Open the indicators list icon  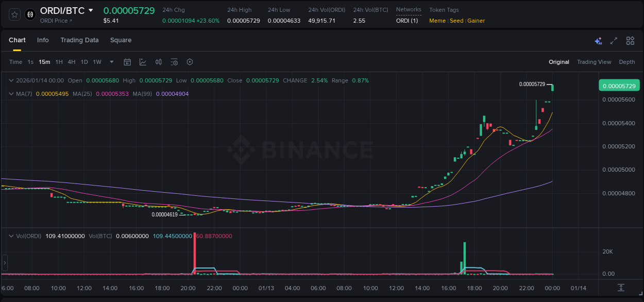pos(174,62)
